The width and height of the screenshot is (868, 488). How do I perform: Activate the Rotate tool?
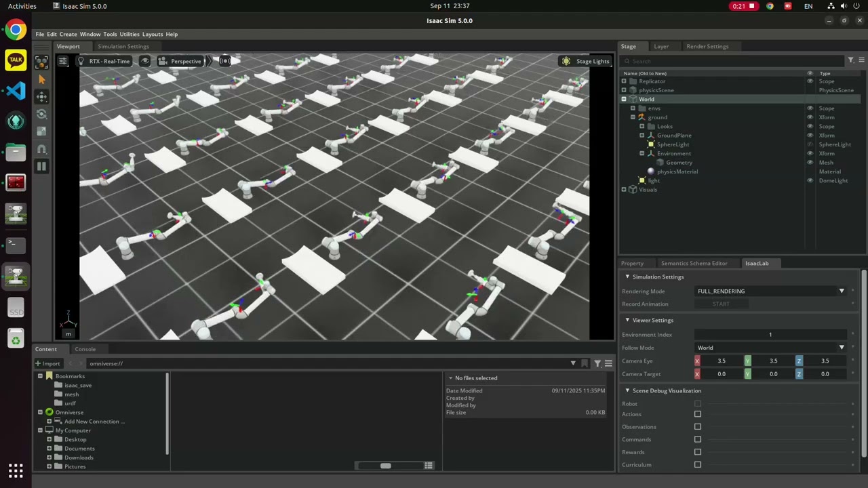click(41, 114)
